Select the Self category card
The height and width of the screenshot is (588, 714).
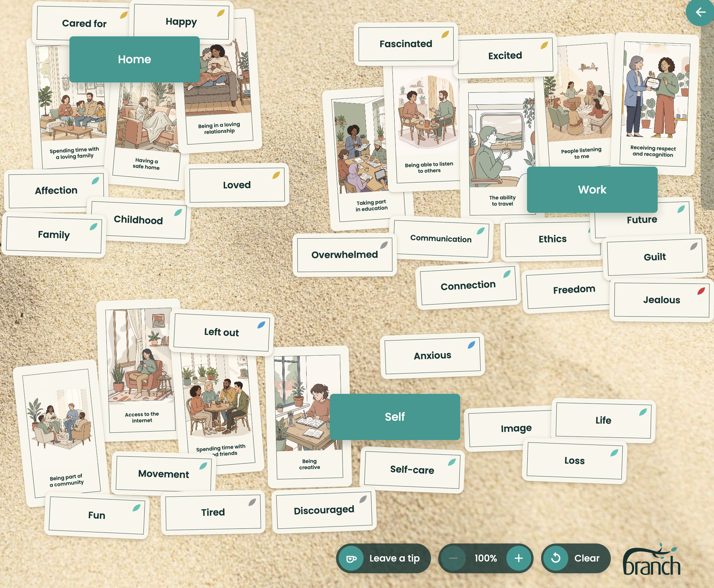(395, 417)
